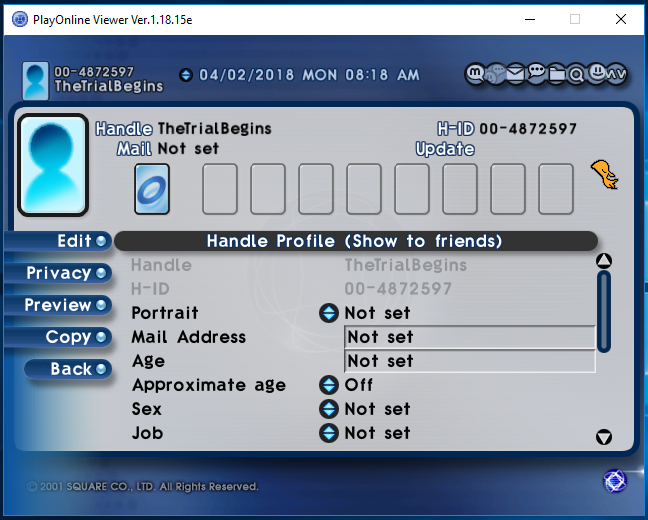Open the folder icon in top bar
Image resolution: width=648 pixels, height=520 pixels.
point(556,74)
